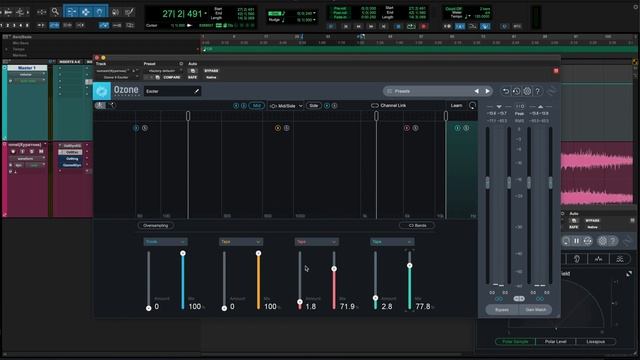Click fourth band Mix slider handle at 77.8
This screenshot has height=360, width=640.
pos(409,265)
